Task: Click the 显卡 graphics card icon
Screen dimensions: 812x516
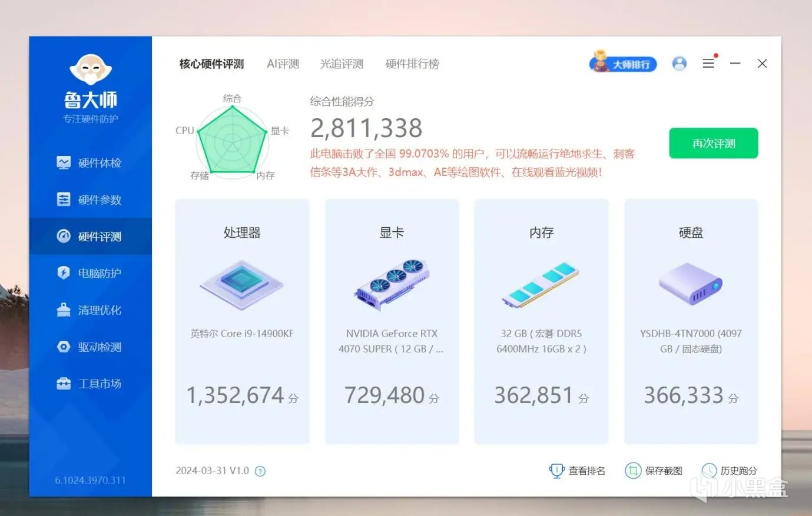Action: 392,285
